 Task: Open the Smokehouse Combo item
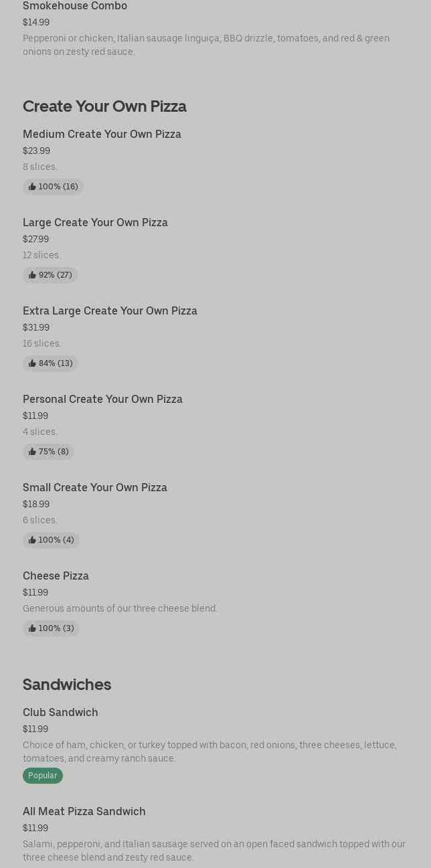(75, 6)
